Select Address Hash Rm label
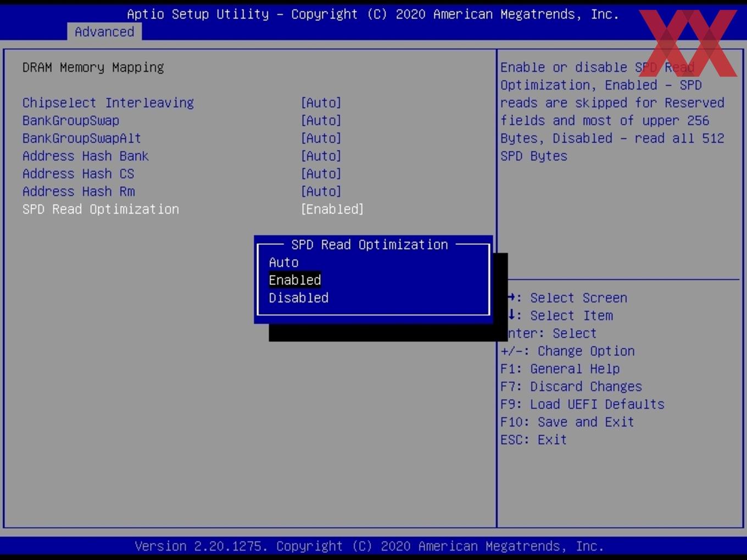This screenshot has height=560, width=747. pos(79,192)
